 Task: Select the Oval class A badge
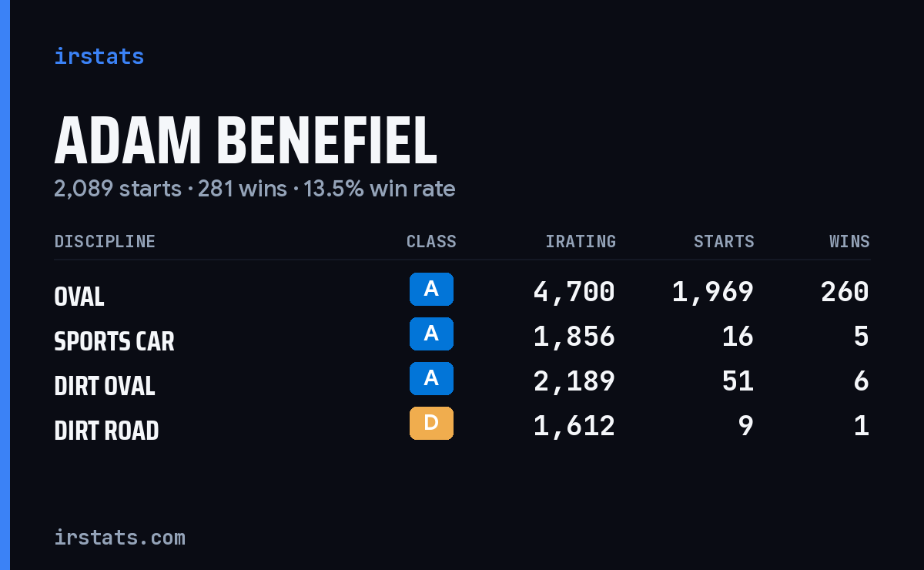pos(431,289)
